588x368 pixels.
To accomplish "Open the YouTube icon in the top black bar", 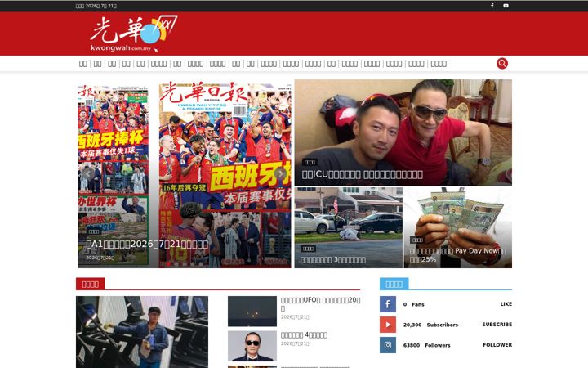I will click(x=506, y=6).
